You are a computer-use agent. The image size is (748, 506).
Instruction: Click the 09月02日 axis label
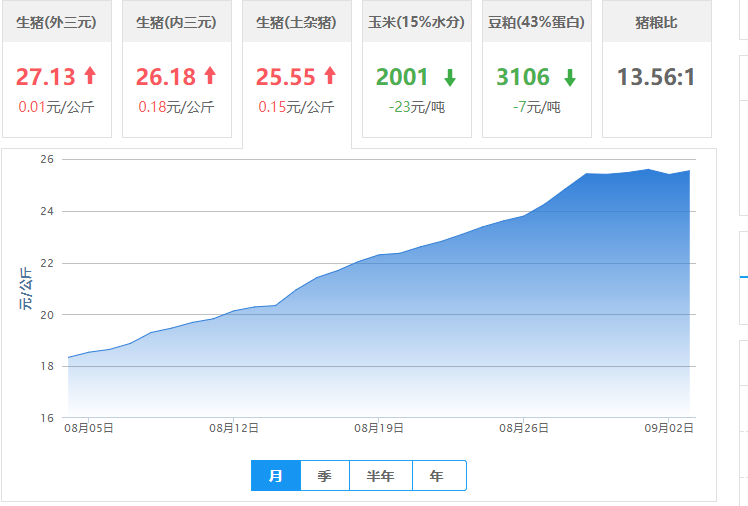point(669,428)
